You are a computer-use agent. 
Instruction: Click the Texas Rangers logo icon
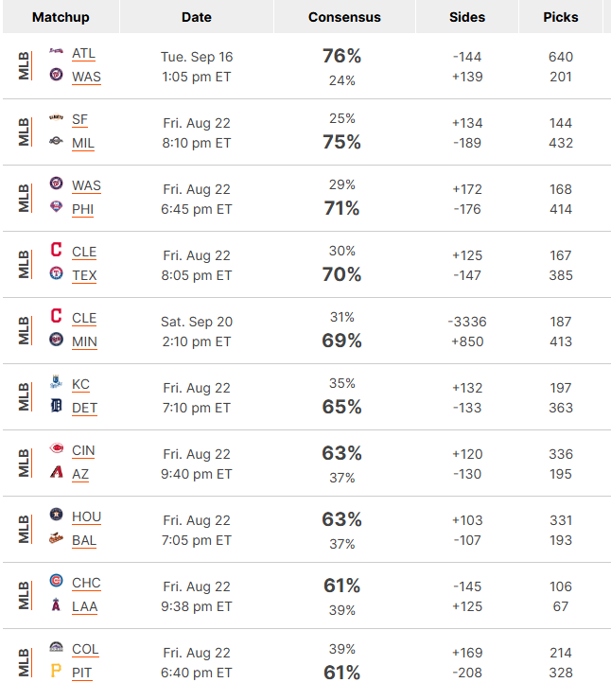56,273
